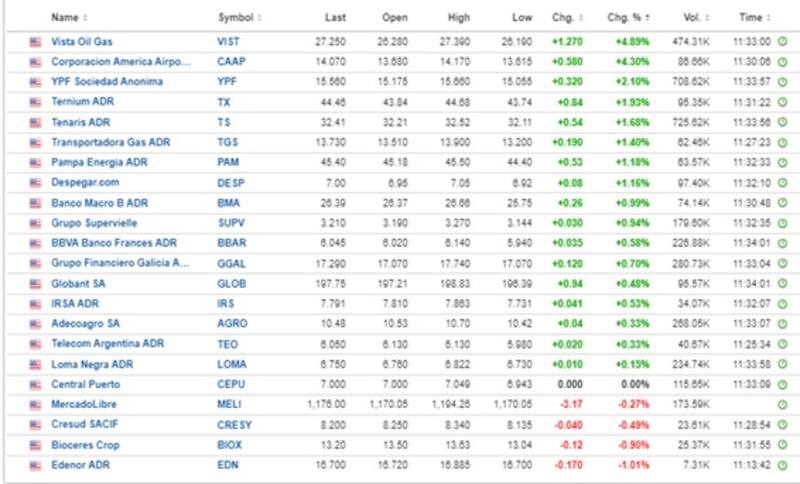Click the flag icon next to Tenaris ADR
The height and width of the screenshot is (484, 800).
36,122
